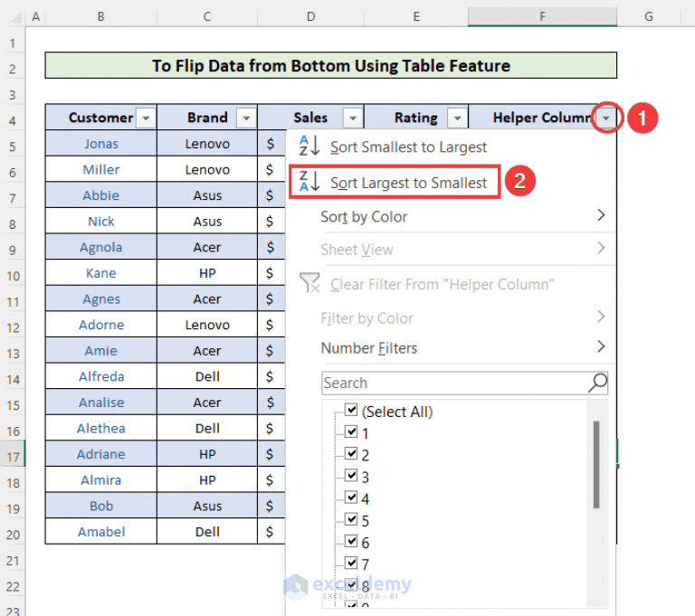Choose Sort Smallest to Largest
Image resolution: width=695 pixels, height=616 pixels.
[408, 147]
